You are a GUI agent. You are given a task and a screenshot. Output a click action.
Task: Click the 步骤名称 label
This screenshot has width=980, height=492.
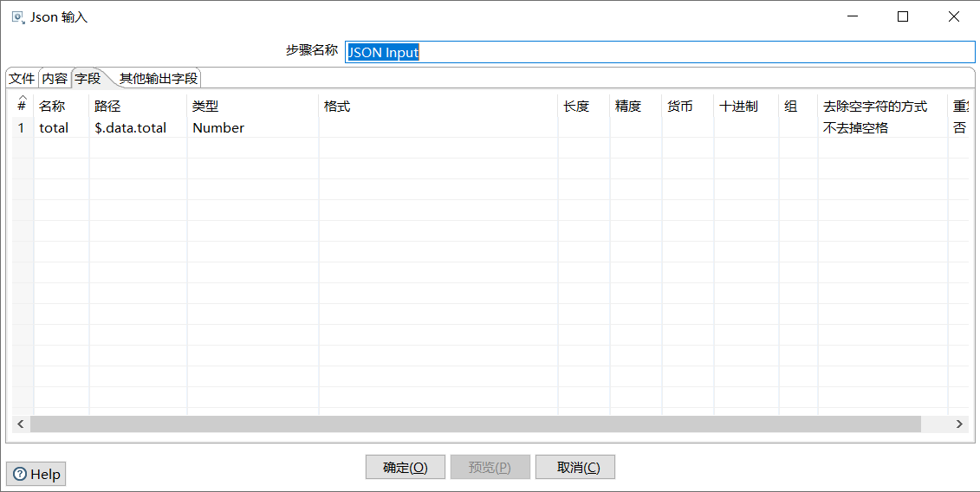click(312, 50)
